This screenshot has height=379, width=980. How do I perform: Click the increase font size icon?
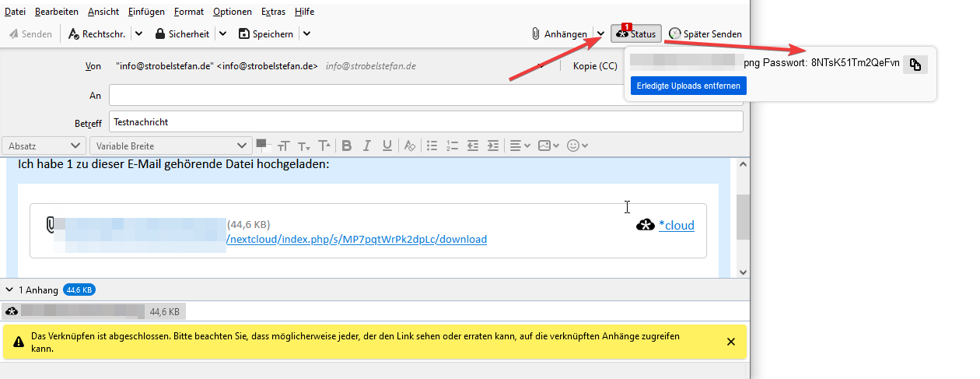324,146
